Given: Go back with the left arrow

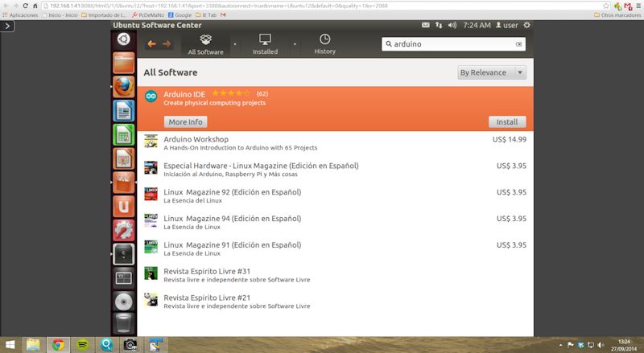Looking at the screenshot, I should (x=151, y=44).
